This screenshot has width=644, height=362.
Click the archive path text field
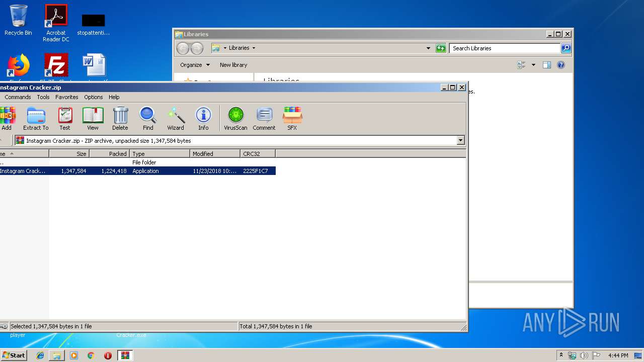tap(235, 141)
